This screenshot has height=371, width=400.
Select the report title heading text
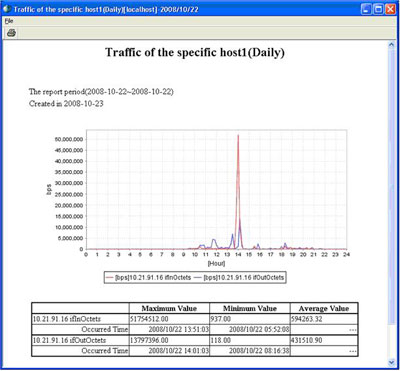click(195, 53)
